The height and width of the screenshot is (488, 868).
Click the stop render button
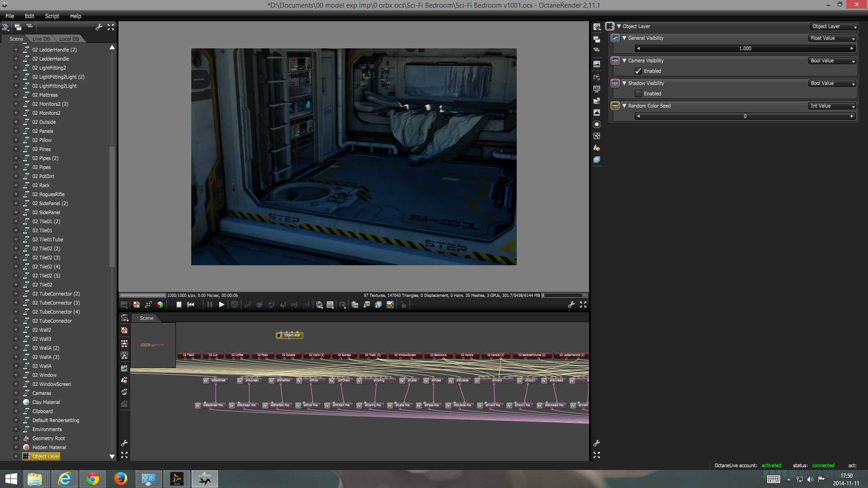179,305
